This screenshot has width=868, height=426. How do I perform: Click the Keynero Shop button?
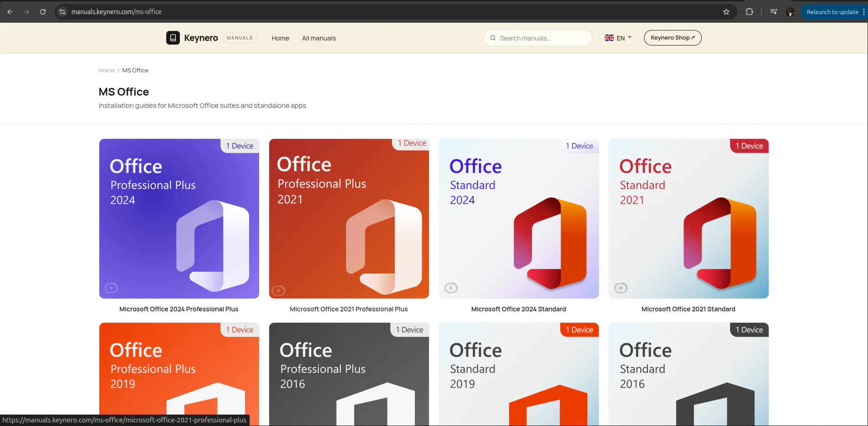click(x=673, y=38)
